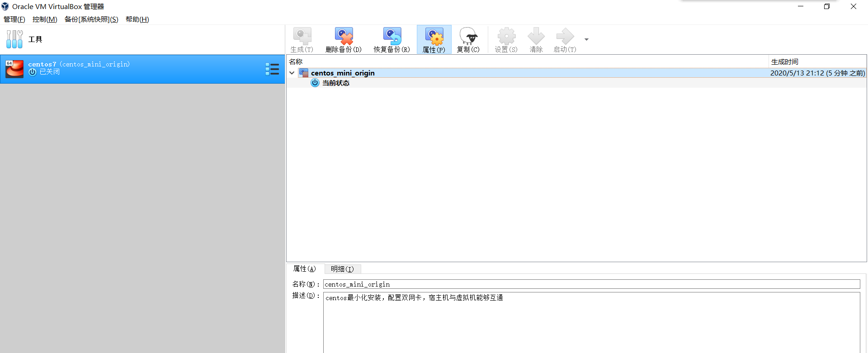Switch to the 属性(A) tab
The width and height of the screenshot is (868, 353).
pos(305,269)
